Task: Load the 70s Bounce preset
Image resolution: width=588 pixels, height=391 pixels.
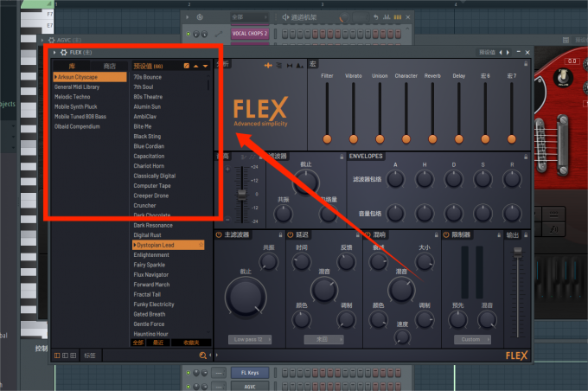Action: coord(148,77)
